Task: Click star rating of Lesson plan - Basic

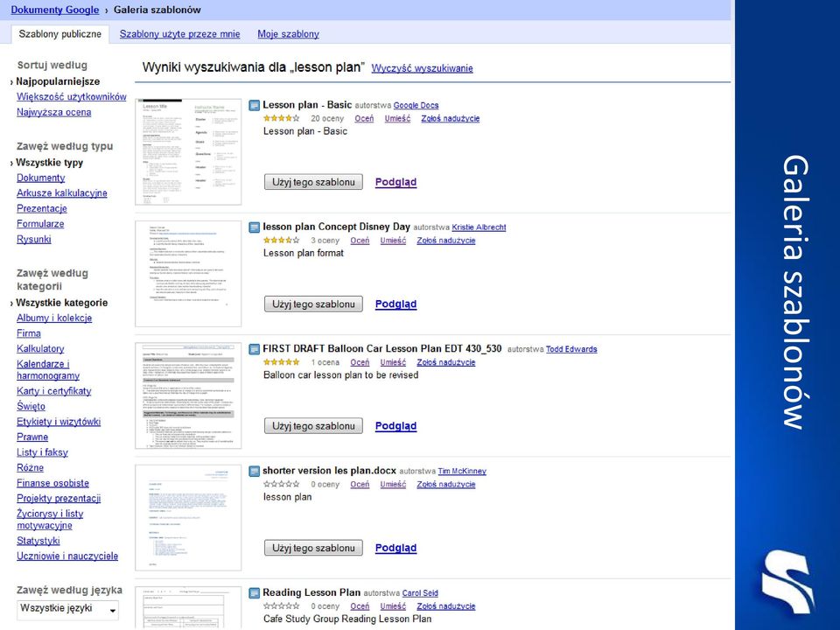Action: (281, 118)
